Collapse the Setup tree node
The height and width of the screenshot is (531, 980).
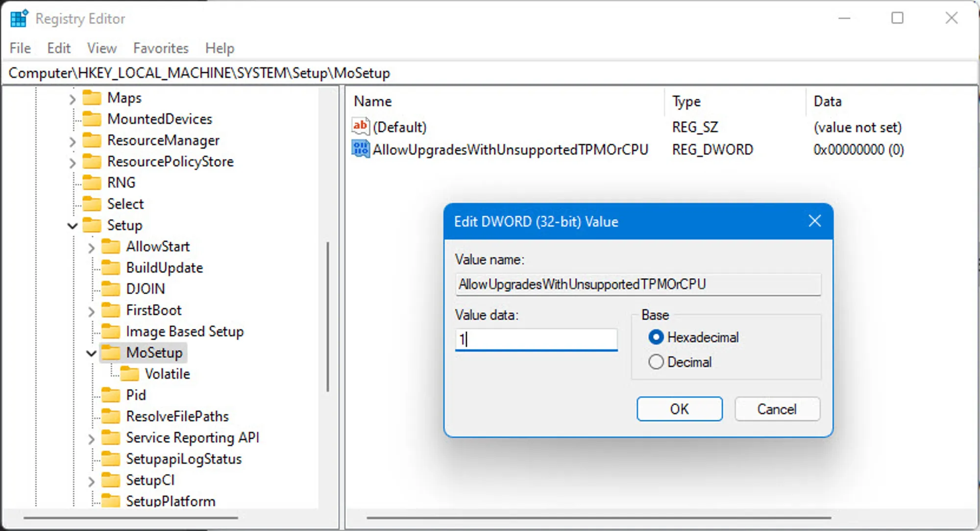(x=73, y=226)
